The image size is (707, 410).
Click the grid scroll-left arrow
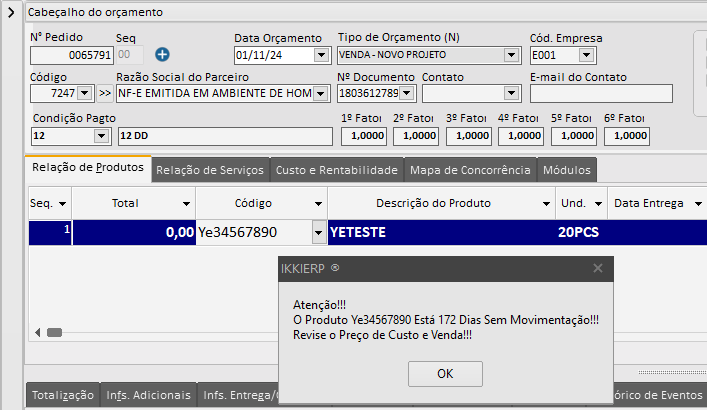point(37,333)
